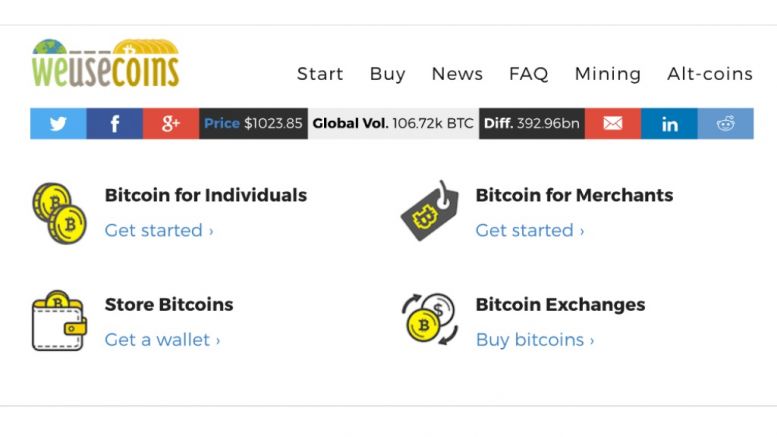The image size is (777, 437).
Task: Select Alt-coins in the navigation
Action: pos(710,74)
